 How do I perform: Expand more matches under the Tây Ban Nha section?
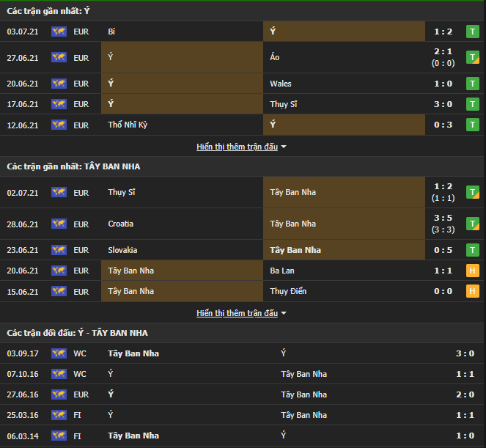241,313
